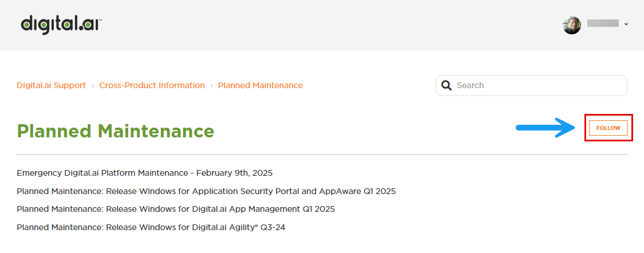Focus the Search input field
The width and height of the screenshot is (644, 253).
[x=532, y=85]
